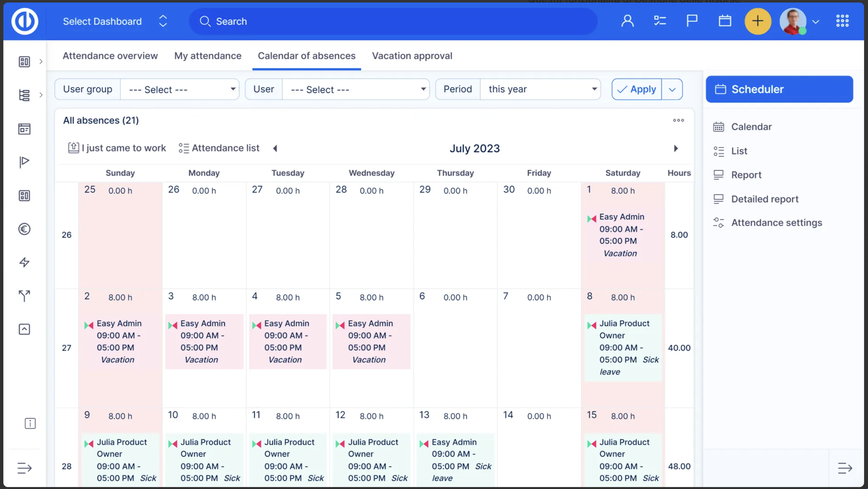Open the euro budget icon in sidebar
Screen dimensions: 868x489
pyautogui.click(x=24, y=229)
